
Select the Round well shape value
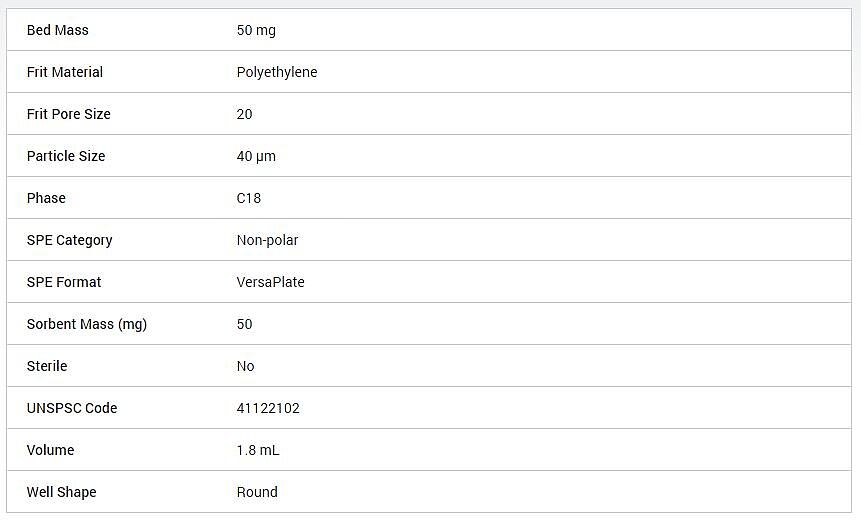coord(257,492)
